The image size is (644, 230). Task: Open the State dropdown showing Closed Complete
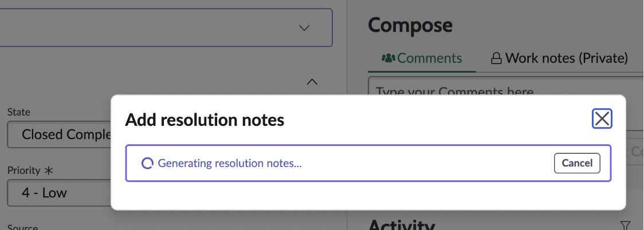(59, 134)
